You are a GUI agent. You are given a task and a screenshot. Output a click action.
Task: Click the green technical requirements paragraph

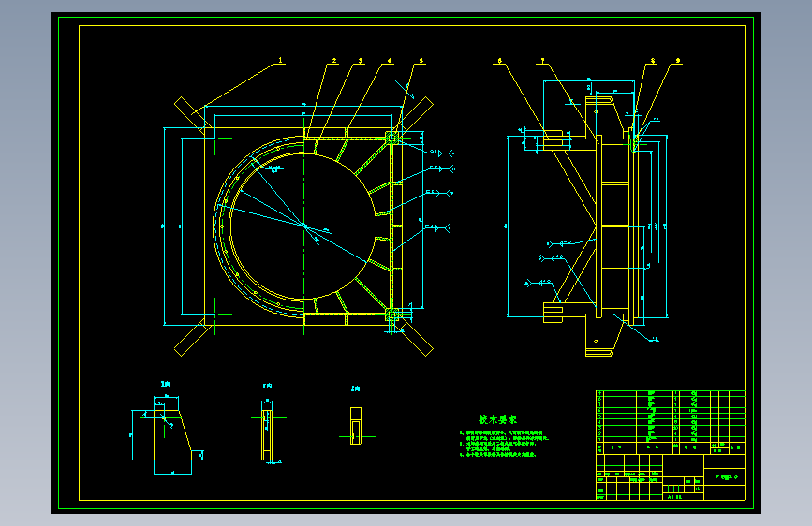pos(504,444)
